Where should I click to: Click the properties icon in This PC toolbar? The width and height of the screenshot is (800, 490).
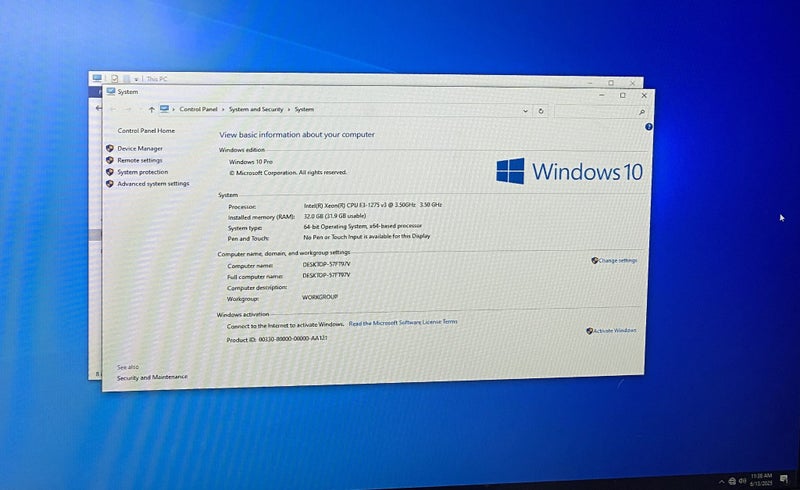tap(114, 79)
